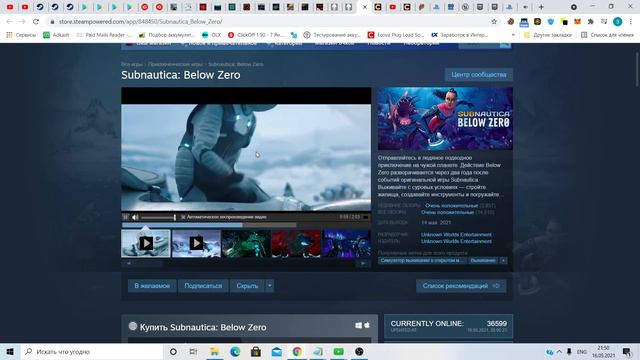Close the active browser tab
This screenshot has width=640, height=360.
tap(365, 7)
